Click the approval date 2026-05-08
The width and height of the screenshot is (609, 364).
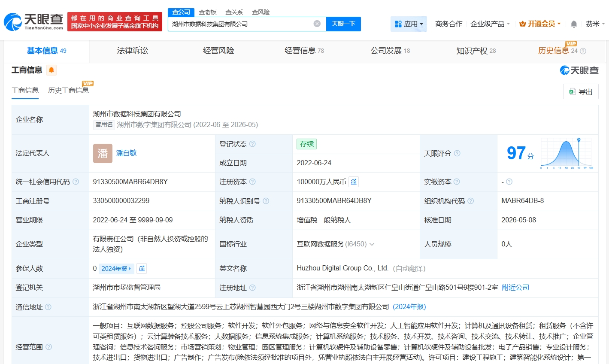tap(518, 220)
